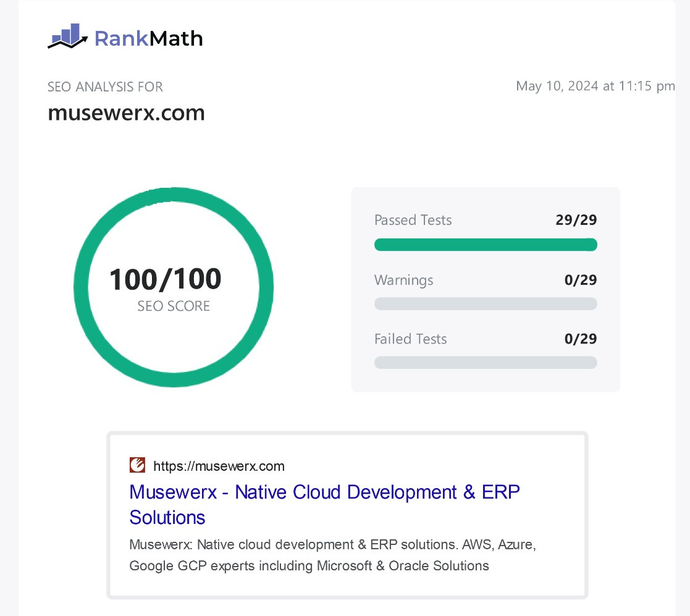Click the https://musewerx.com URL in the preview
This screenshot has width=690, height=616.
pyautogui.click(x=219, y=466)
